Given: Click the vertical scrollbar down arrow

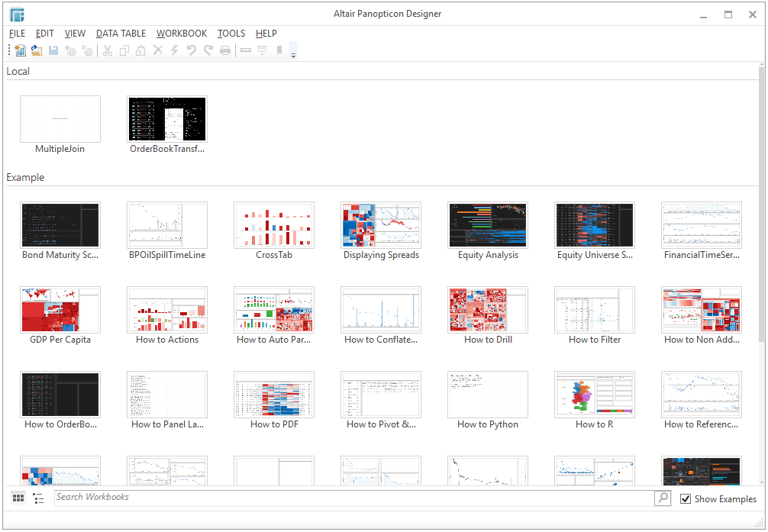Looking at the screenshot, I should coord(761,482).
